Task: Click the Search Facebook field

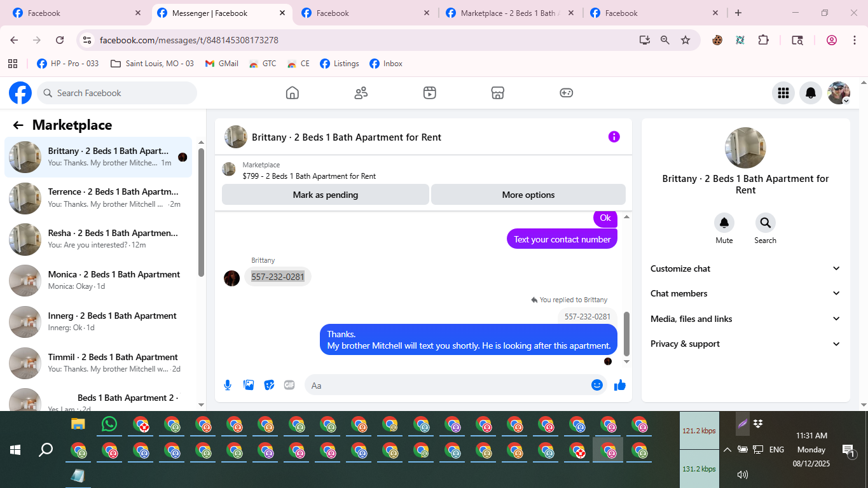Action: click(x=117, y=93)
